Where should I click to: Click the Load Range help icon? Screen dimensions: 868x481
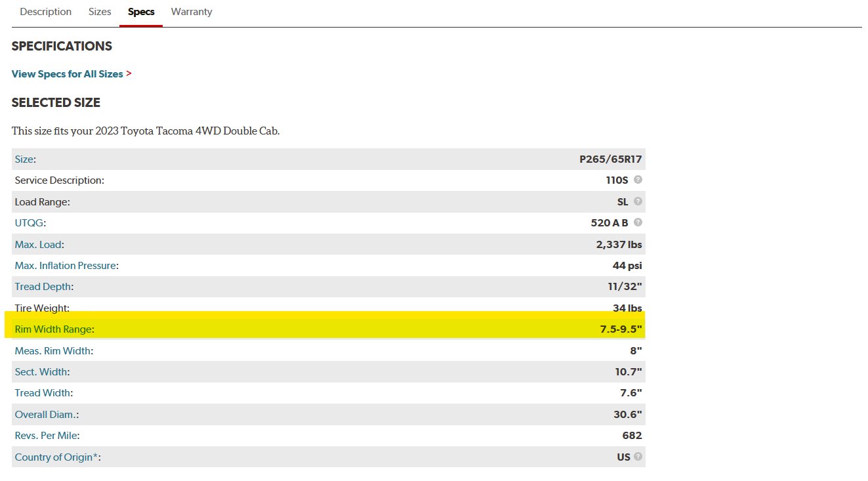pos(638,201)
